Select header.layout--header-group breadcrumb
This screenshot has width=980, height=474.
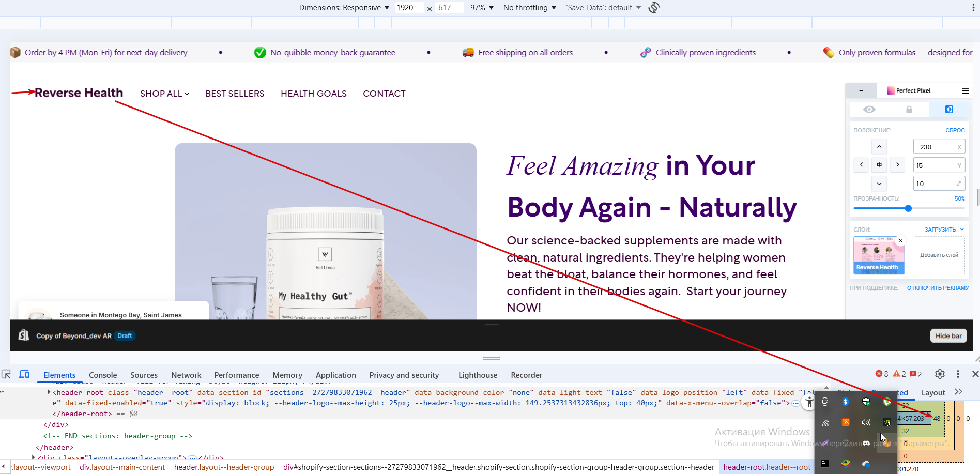coord(224,467)
